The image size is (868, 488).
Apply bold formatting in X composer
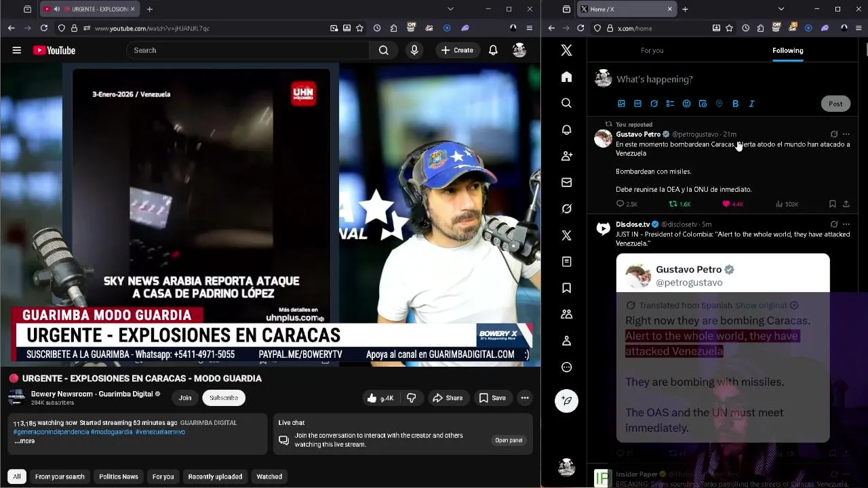click(x=735, y=104)
